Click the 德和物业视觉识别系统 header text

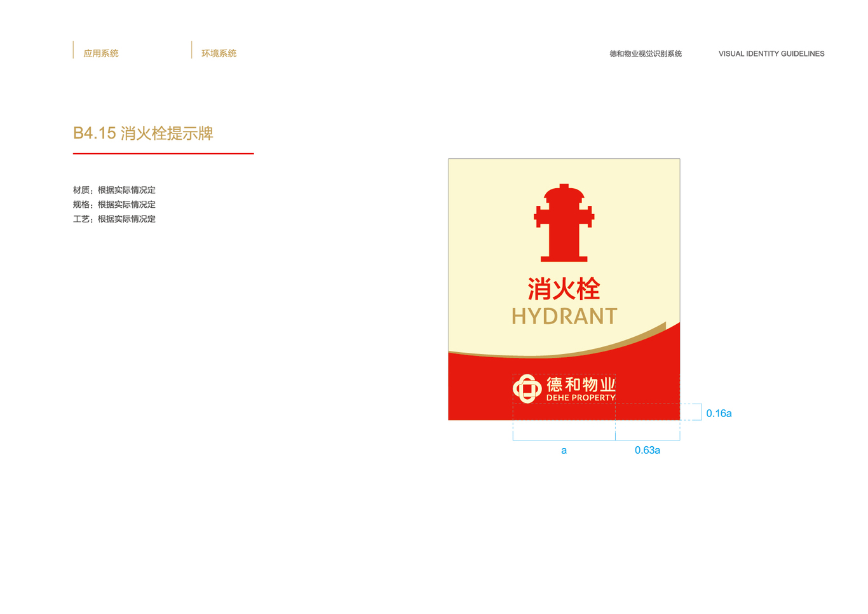coord(646,53)
